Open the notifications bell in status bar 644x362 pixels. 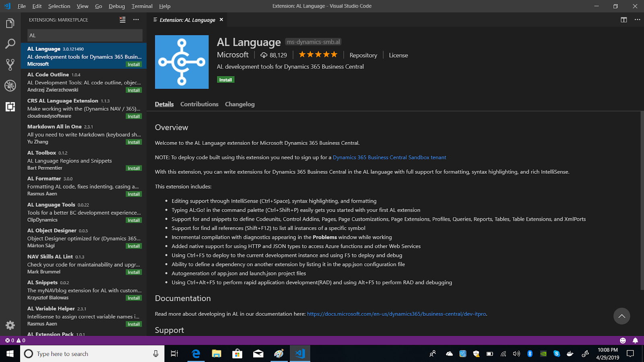(x=635, y=340)
